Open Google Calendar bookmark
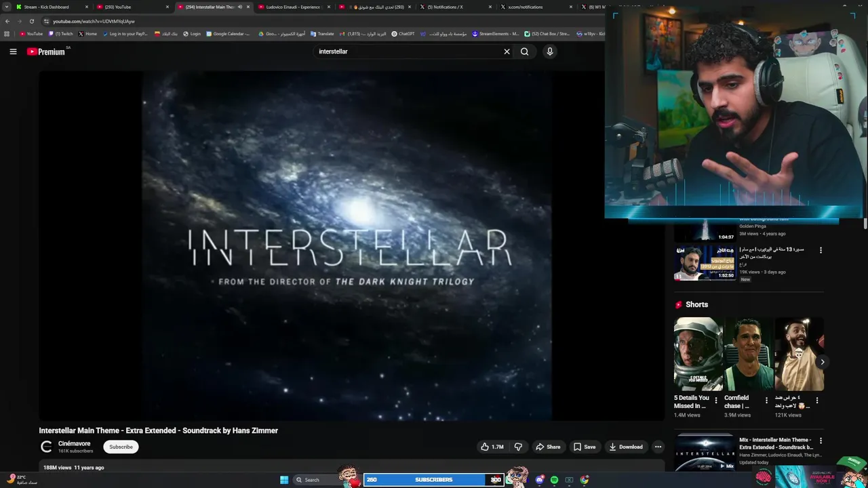The height and width of the screenshot is (488, 868). [x=228, y=33]
